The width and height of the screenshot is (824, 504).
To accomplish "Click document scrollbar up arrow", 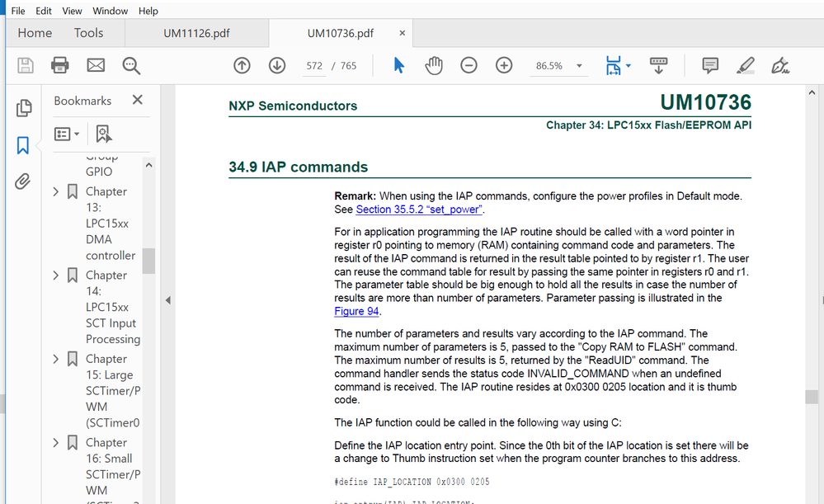I will pos(812,92).
